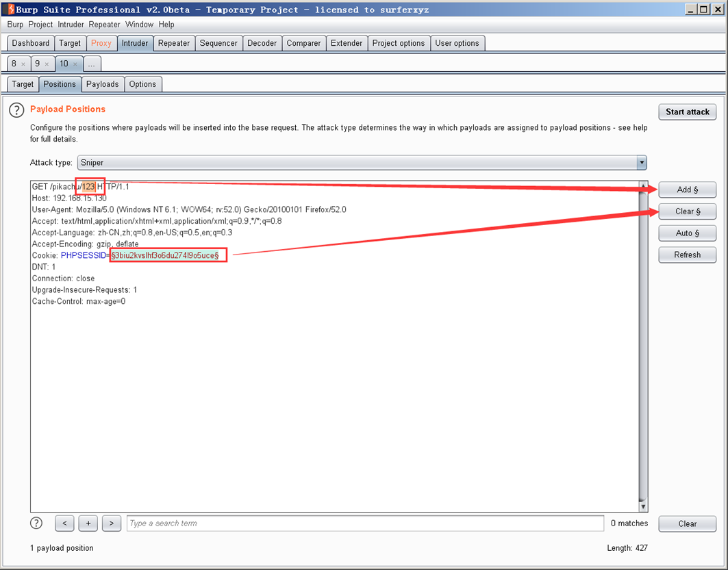Click the request editor scroll down arrow
This screenshot has width=728, height=570.
pyautogui.click(x=643, y=506)
